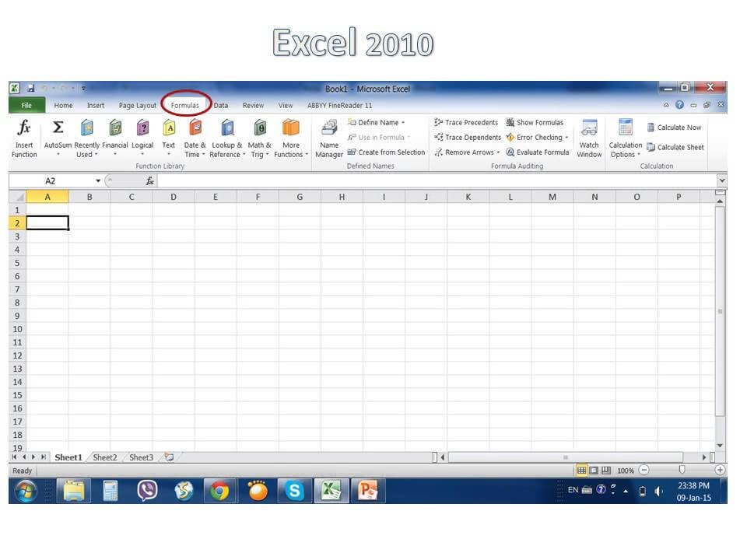Open Calculation Options dropdown
747x560 pixels.
point(625,138)
